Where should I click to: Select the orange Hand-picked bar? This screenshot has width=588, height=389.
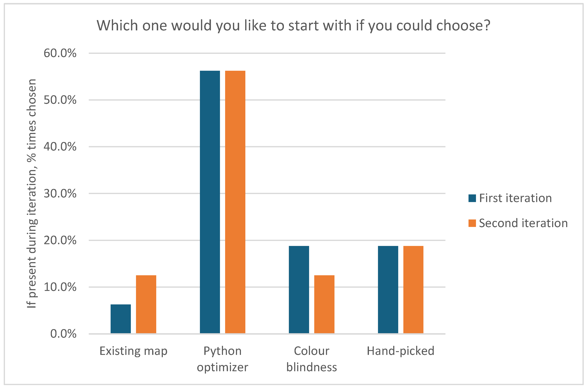[413, 289]
